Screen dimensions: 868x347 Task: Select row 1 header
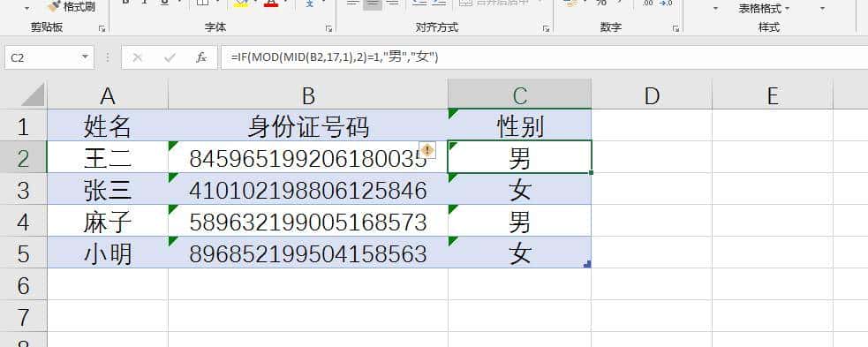23,125
